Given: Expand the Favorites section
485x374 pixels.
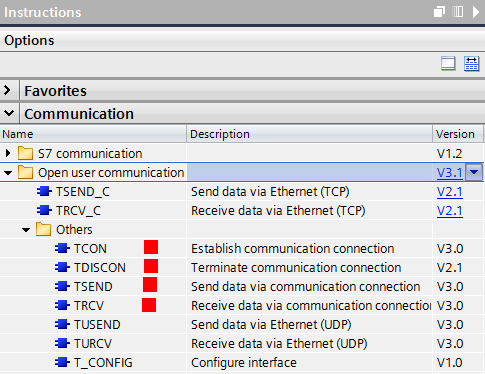Looking at the screenshot, I should [7, 90].
